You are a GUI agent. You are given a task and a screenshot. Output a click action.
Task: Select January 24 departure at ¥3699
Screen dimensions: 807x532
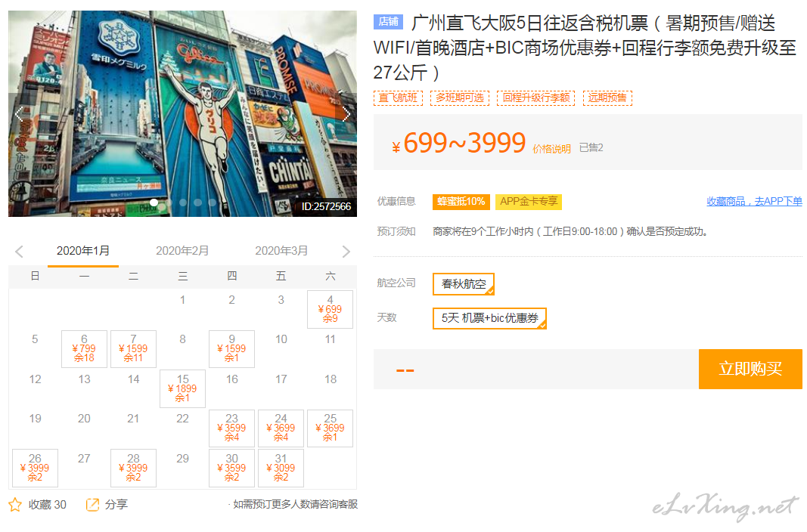coord(281,428)
